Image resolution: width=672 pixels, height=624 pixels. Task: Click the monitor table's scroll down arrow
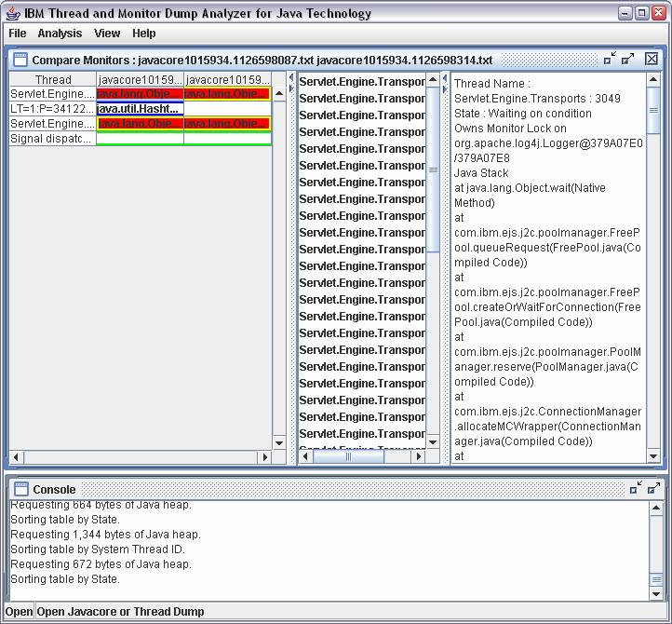point(279,443)
